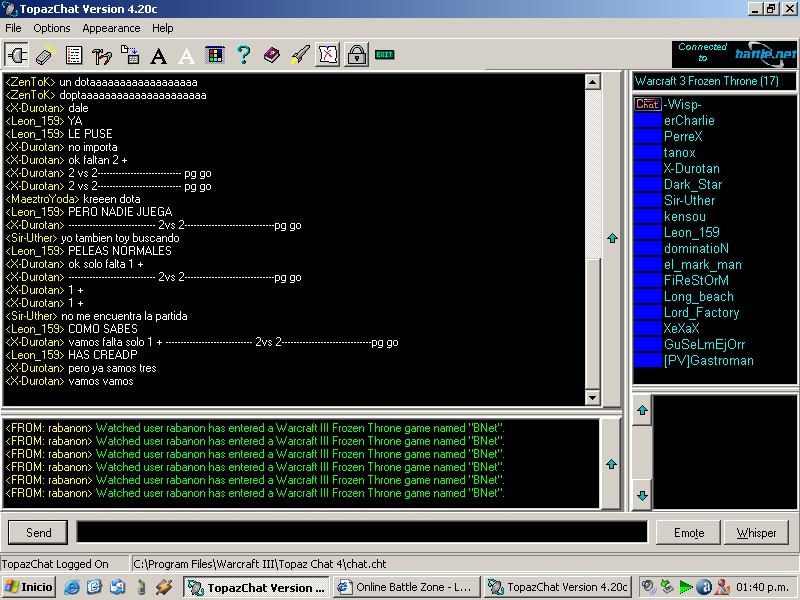Open the checklist icon in toolbar
The width and height of the screenshot is (800, 600).
[74, 55]
